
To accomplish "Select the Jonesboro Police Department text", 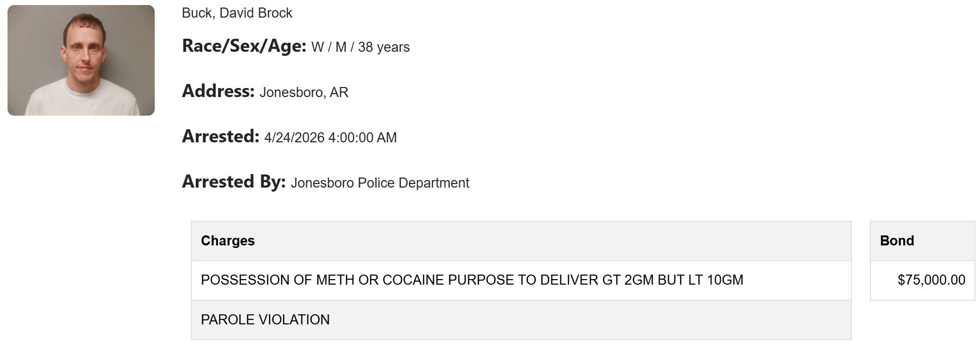I will pos(380,183).
